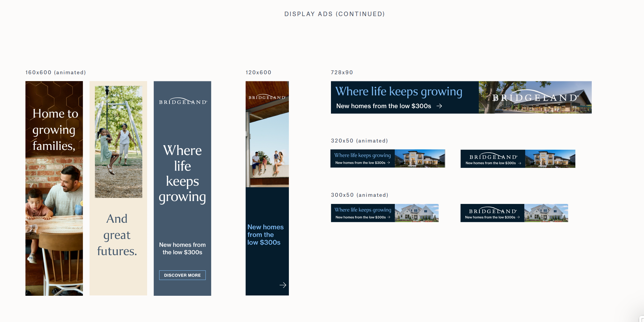This screenshot has width=644, height=322.
Task: Click 'And great futures.' text
Action: coord(117,235)
